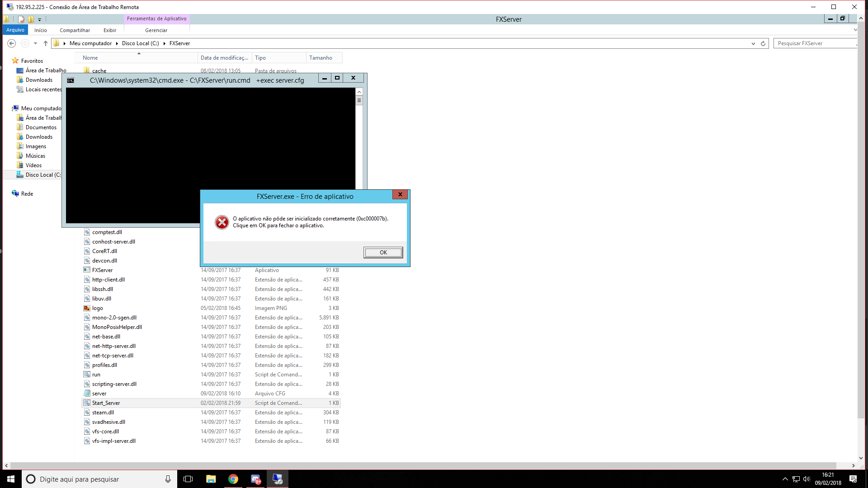Click the Pesquisar FXServer search box

[x=815, y=43]
